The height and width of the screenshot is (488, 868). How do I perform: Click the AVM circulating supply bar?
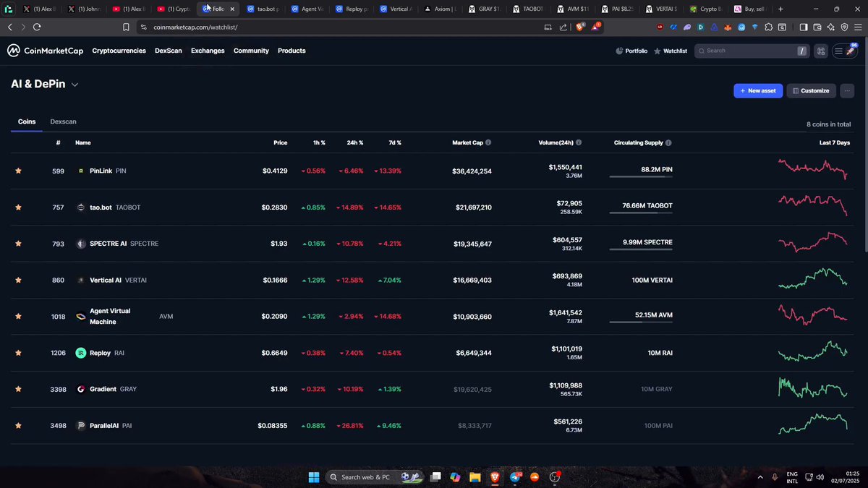click(x=641, y=322)
